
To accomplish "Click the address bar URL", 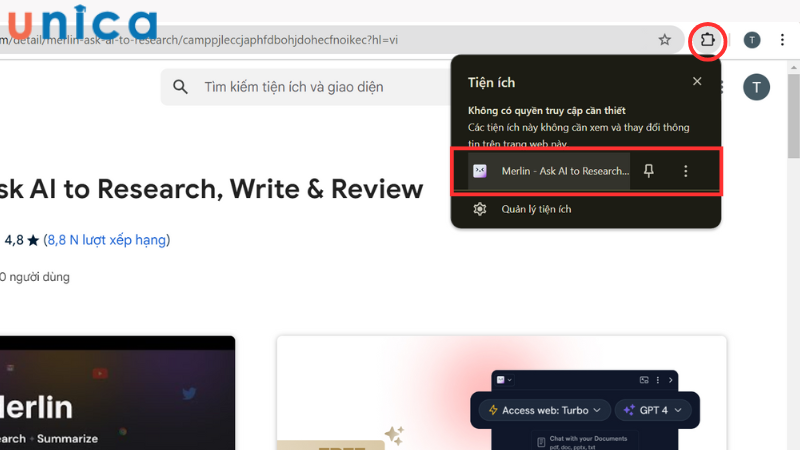I will click(199, 40).
